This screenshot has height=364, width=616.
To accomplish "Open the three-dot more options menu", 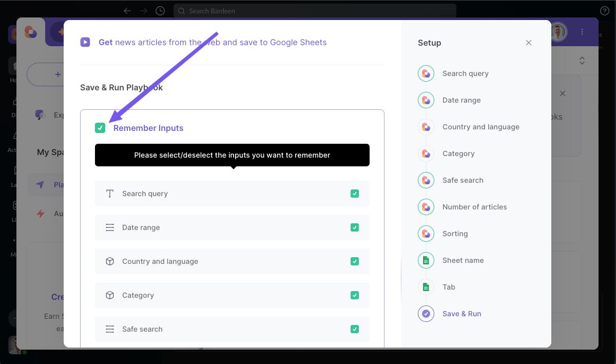I will [582, 32].
